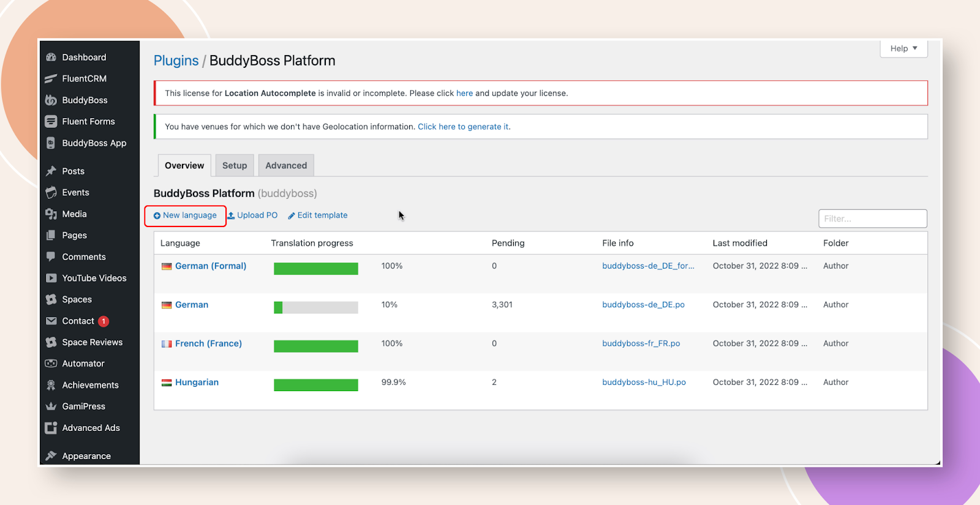The height and width of the screenshot is (505, 980).
Task: Click the FluentCRM icon in sidebar
Action: 51,79
